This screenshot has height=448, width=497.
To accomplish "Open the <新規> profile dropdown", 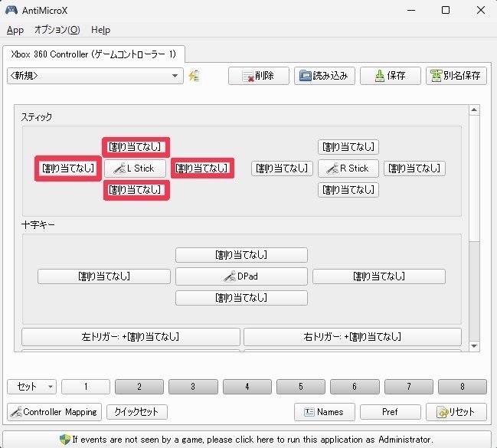I will click(95, 76).
